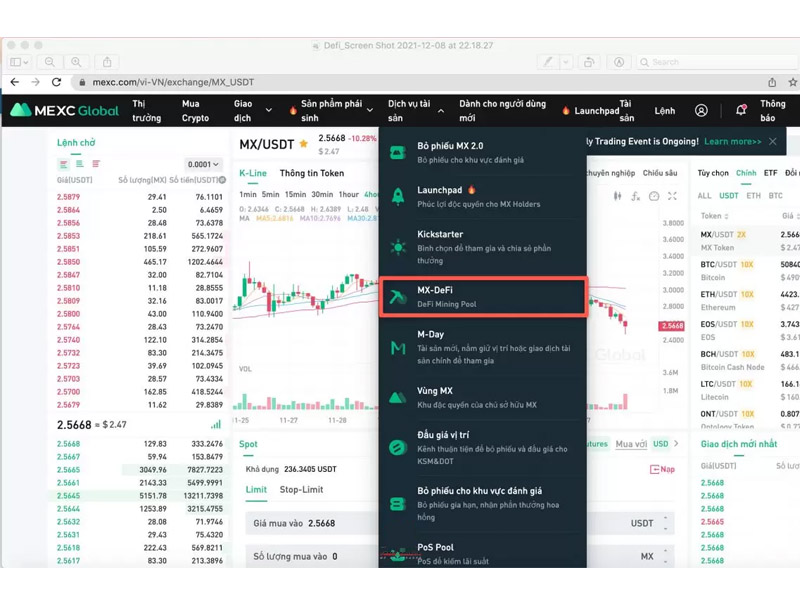Click Preview rotate icon

point(589,62)
